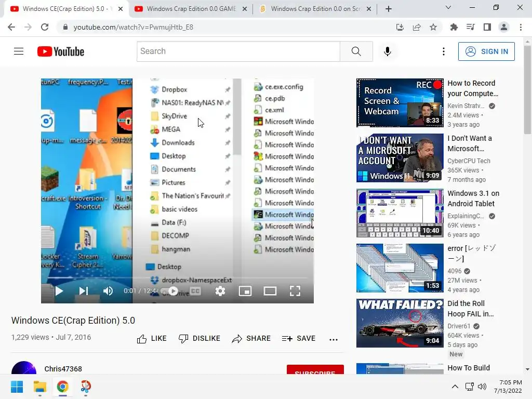Open player settings gear
This screenshot has width=532, height=399.
[x=220, y=291]
